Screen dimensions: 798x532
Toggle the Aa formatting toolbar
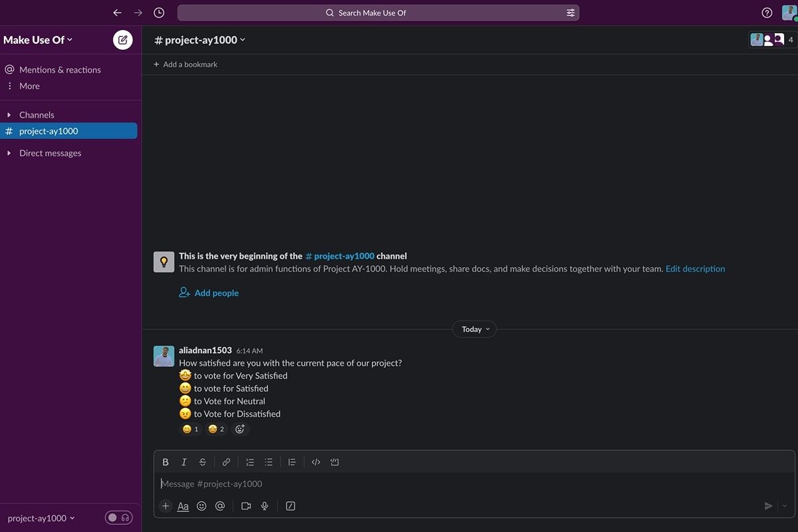(183, 506)
